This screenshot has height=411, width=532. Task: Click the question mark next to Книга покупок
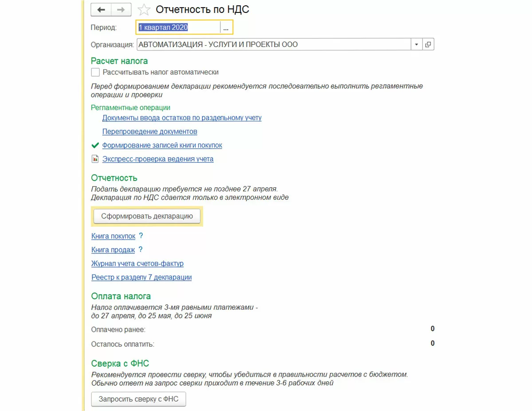(141, 236)
